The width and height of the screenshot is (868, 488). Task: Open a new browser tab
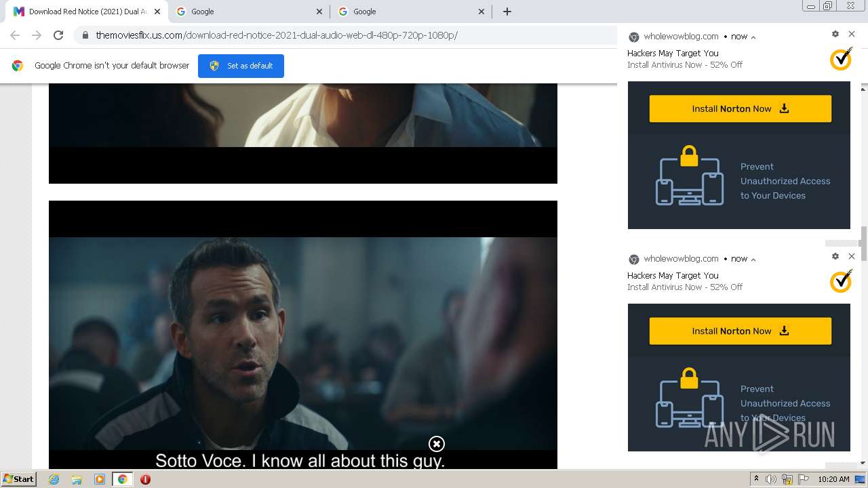[507, 12]
